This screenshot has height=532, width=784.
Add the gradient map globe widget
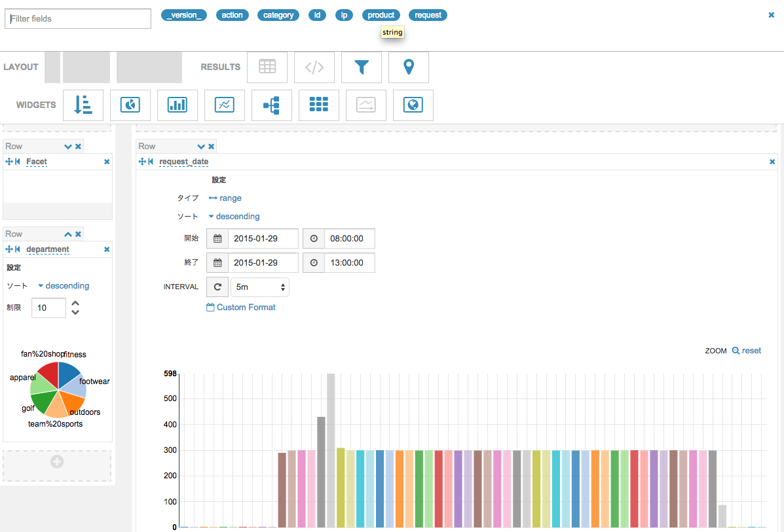click(x=413, y=105)
